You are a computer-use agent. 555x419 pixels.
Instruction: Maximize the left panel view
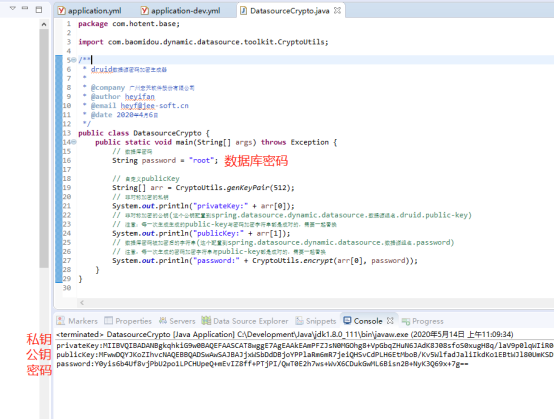click(x=39, y=10)
